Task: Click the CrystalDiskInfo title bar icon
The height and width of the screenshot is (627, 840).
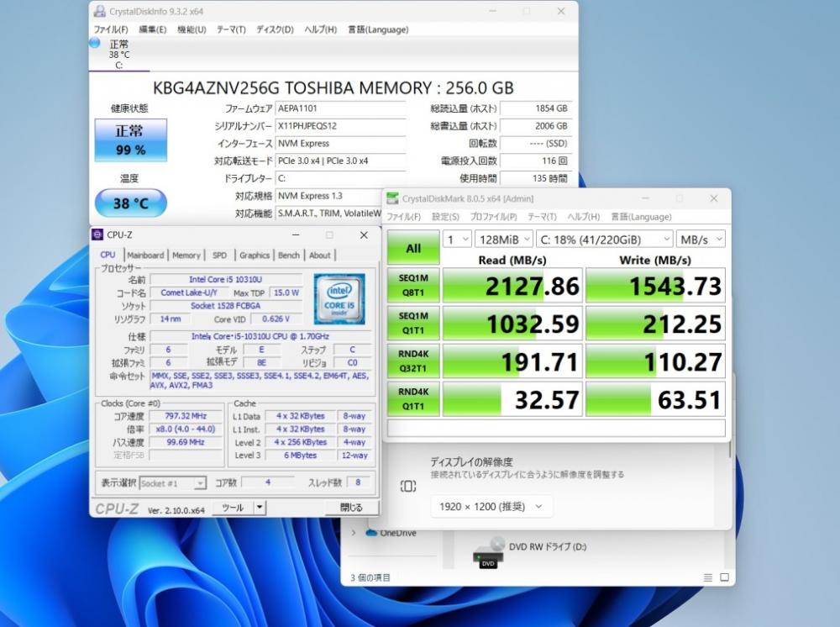Action: [100, 11]
